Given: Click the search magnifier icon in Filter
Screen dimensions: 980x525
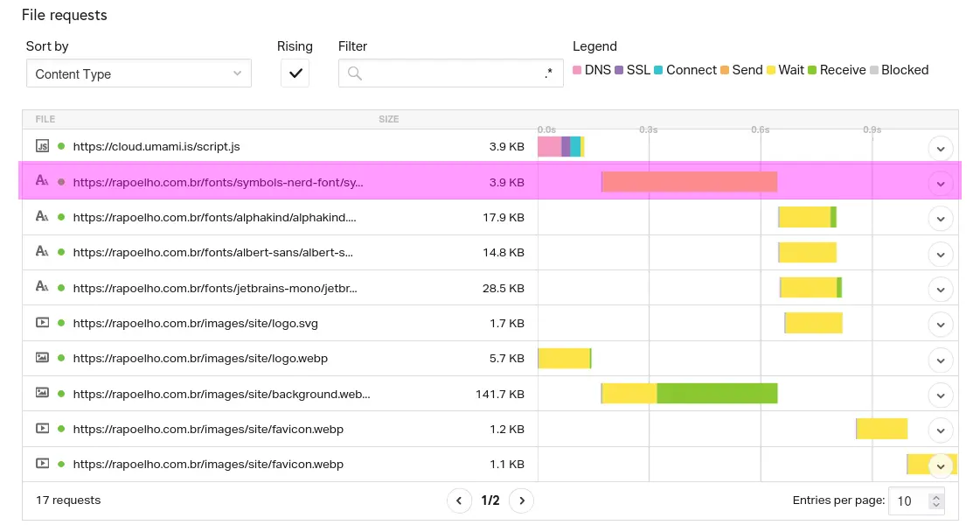Looking at the screenshot, I should tap(354, 73).
